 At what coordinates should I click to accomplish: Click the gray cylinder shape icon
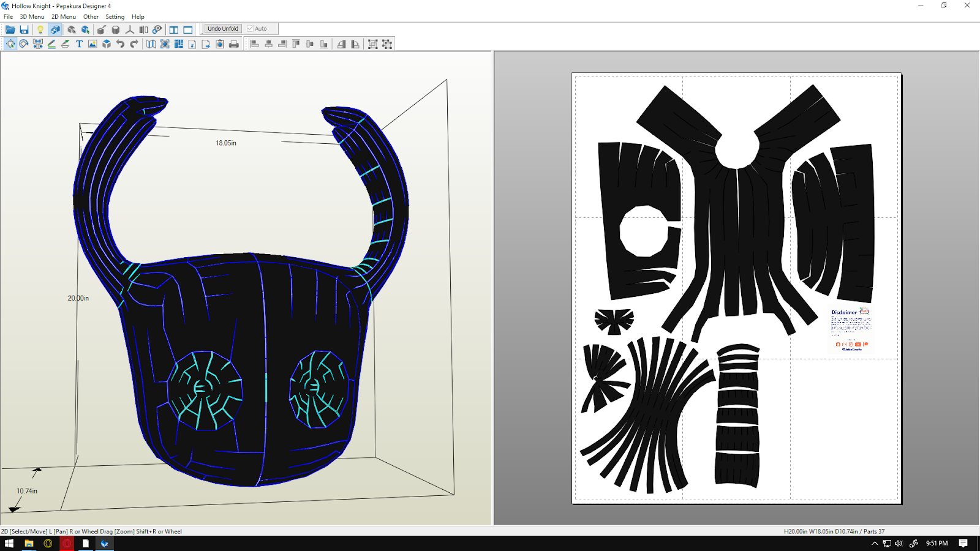click(116, 29)
